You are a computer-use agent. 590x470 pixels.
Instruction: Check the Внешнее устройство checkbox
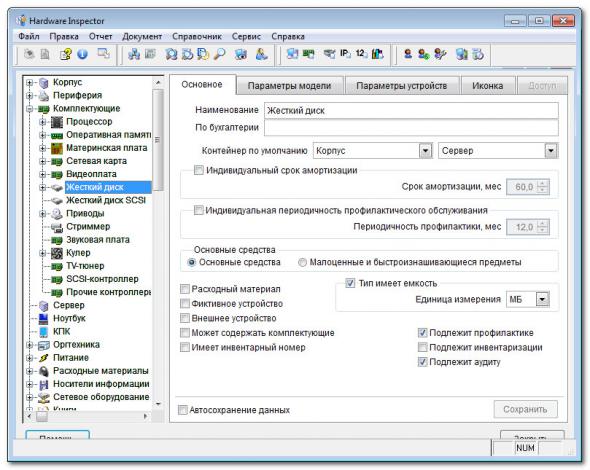[x=185, y=318]
